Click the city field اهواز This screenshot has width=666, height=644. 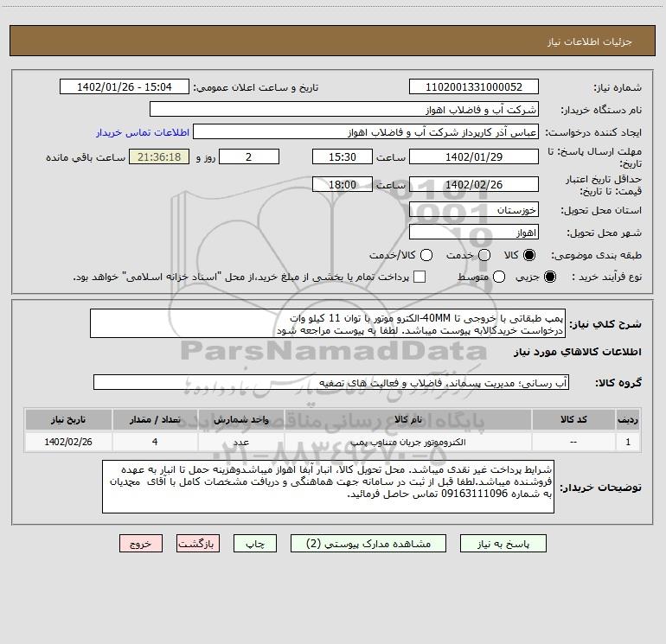(474, 233)
